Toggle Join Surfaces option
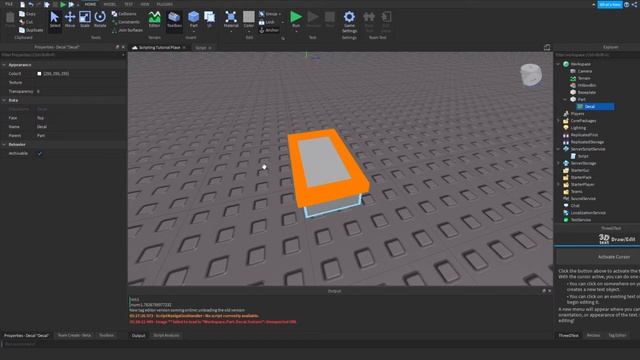This screenshot has width=640, height=360. tap(127, 30)
